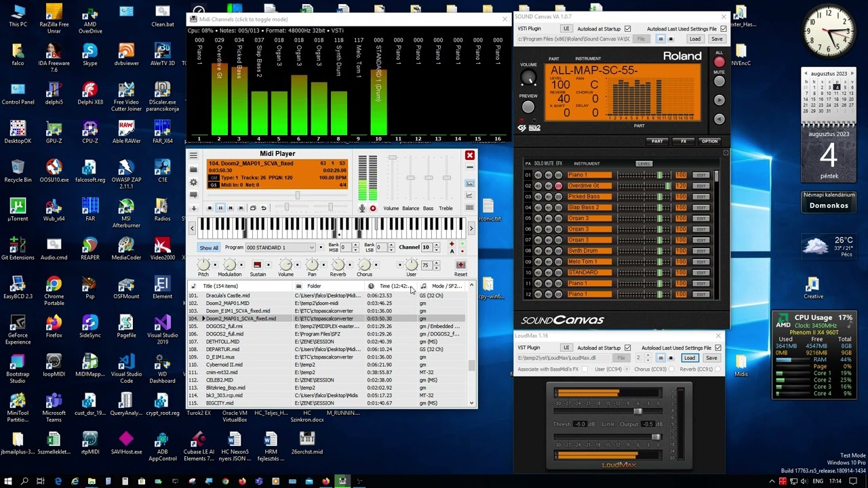Toggle the piano keyboard view icon

click(469, 208)
